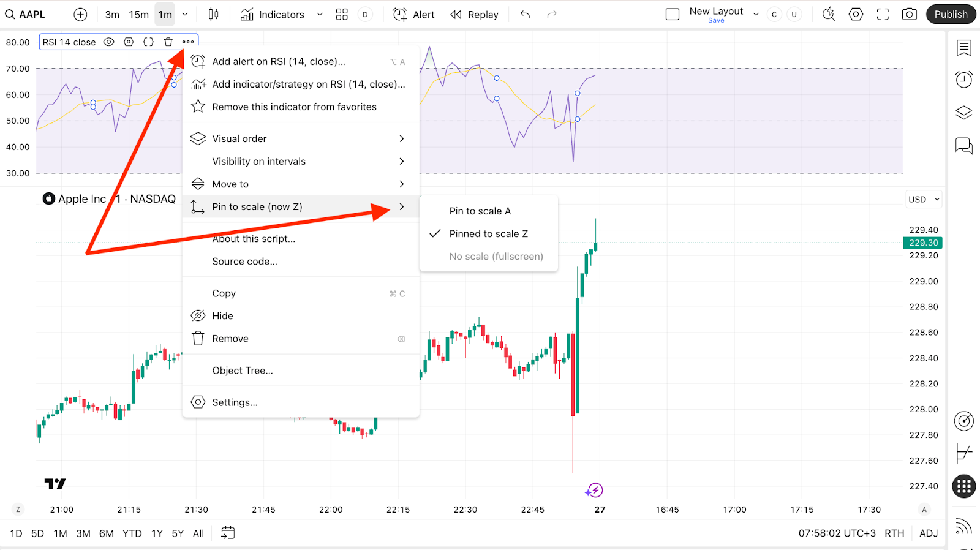Click the 229.30 current price label
The image size is (980, 550).
click(923, 243)
